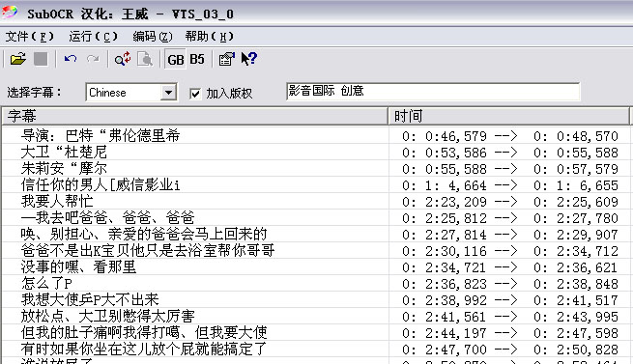The height and width of the screenshot is (364, 633).
Task: Open the properties settings icon
Action: pyautogui.click(x=226, y=59)
